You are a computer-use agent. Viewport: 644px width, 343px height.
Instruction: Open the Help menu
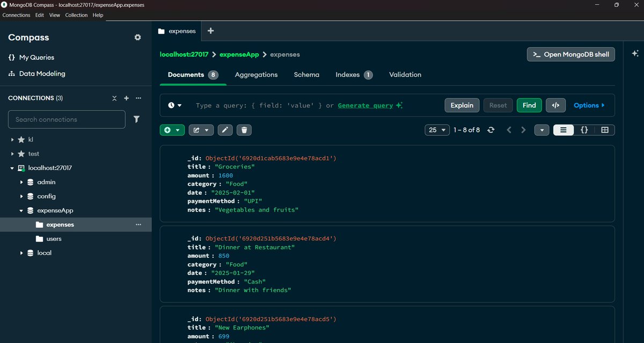click(98, 15)
